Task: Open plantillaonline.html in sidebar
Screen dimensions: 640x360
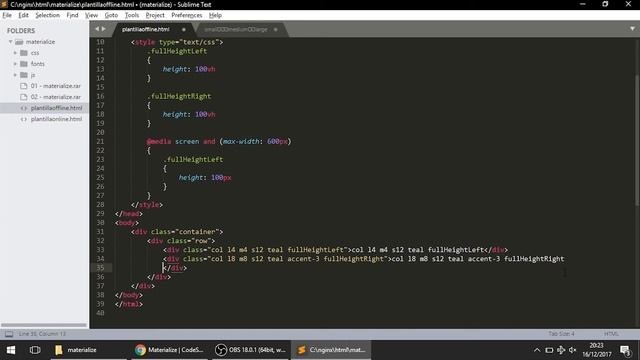Action: point(56,119)
